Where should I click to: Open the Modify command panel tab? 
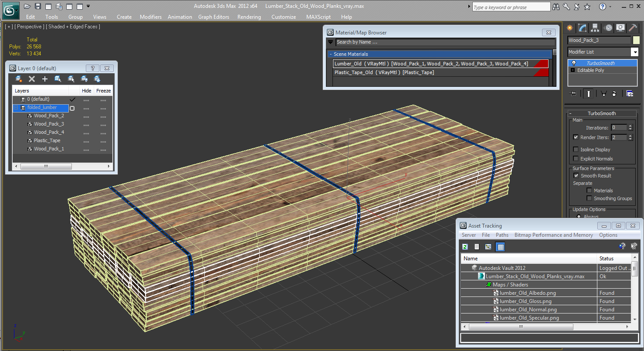click(583, 28)
